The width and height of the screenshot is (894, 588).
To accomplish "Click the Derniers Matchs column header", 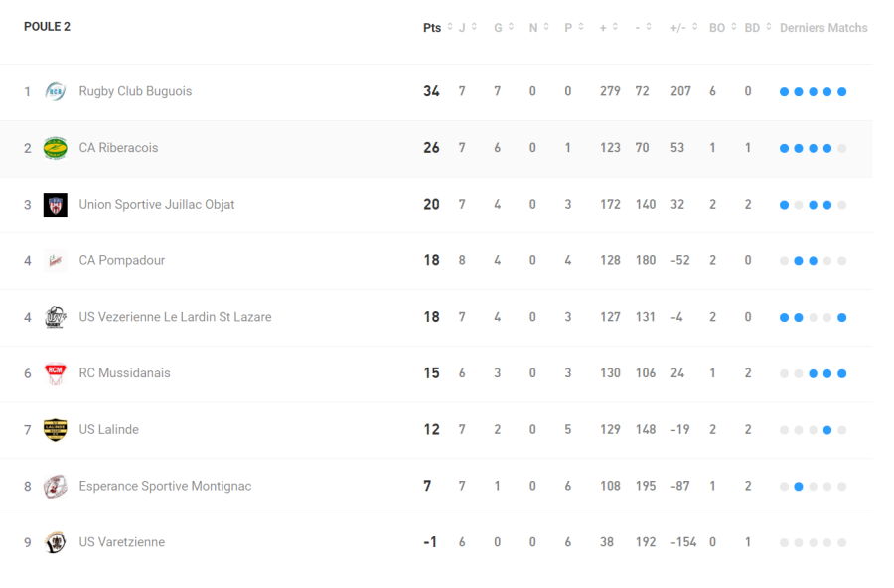I will pyautogui.click(x=823, y=28).
